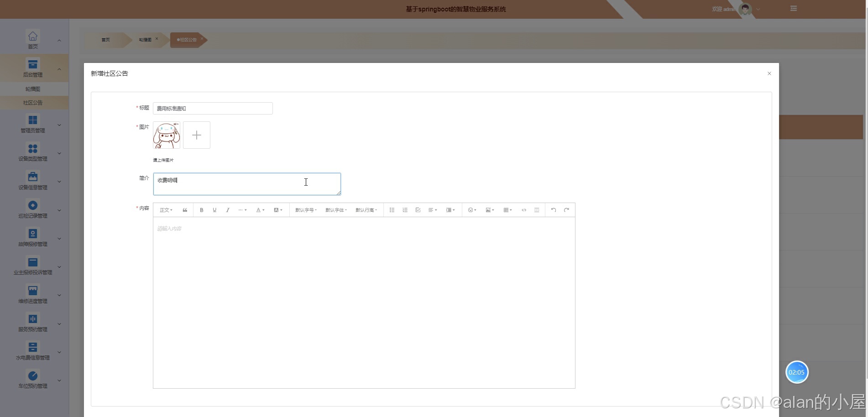Close the 轮播图 tab
Screen dimensions: 868x417
[157, 39]
